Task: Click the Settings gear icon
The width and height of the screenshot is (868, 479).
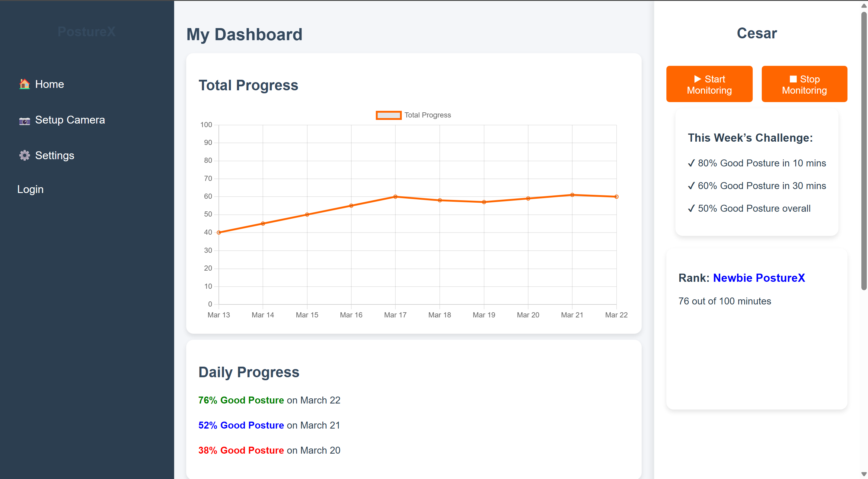Action: click(24, 156)
